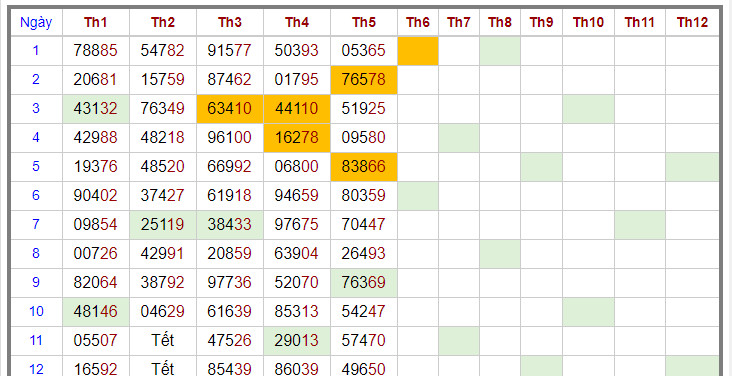The width and height of the screenshot is (732, 376).
Task: Click the Th1 column header
Action: pos(96,22)
